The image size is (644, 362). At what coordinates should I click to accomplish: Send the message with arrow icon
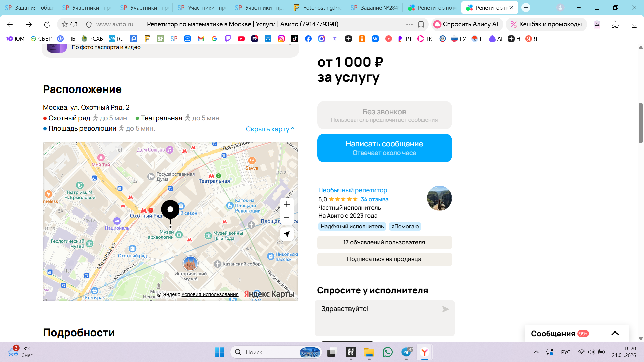445,309
